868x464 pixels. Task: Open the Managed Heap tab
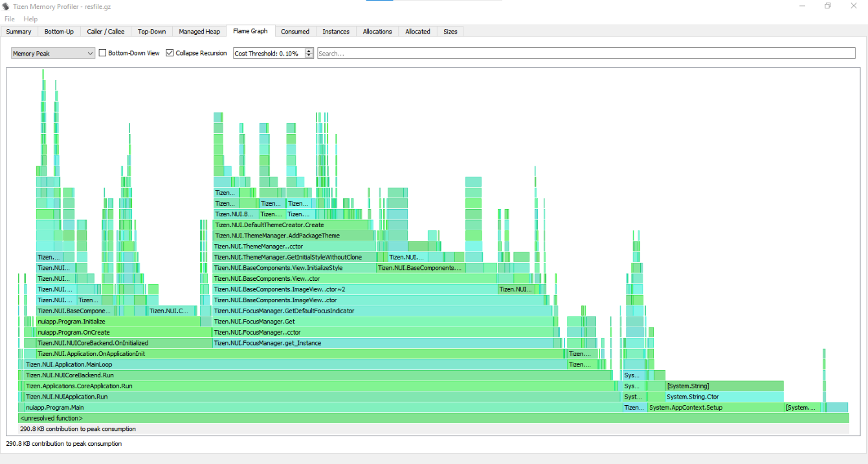tap(199, 31)
